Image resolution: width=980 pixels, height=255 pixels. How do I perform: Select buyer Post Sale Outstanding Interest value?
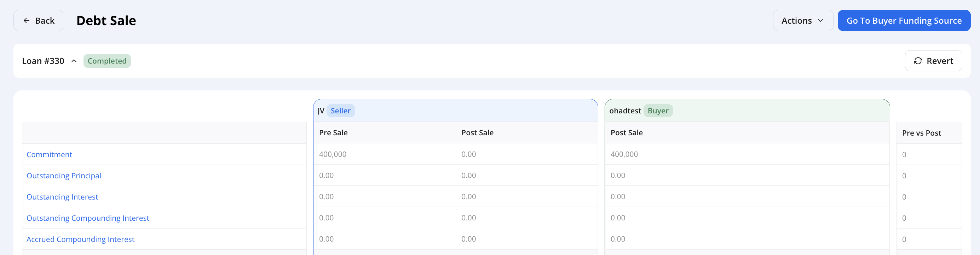[x=618, y=197]
